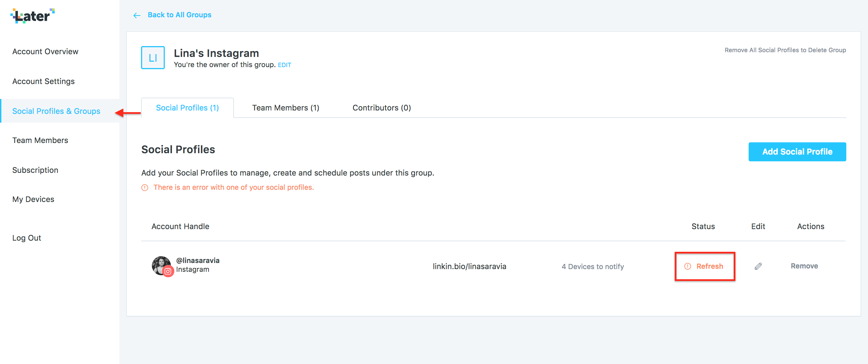The height and width of the screenshot is (364, 868).
Task: Open Team Members in the sidebar
Action: pyautogui.click(x=40, y=140)
